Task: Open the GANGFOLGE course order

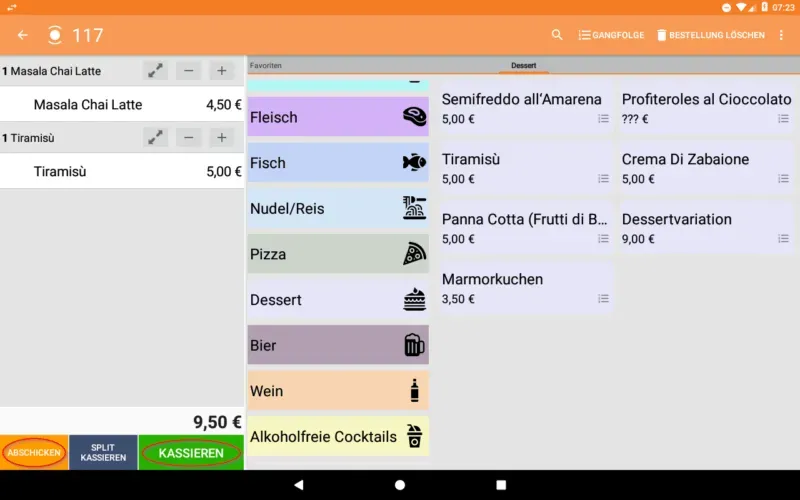Action: click(x=611, y=35)
